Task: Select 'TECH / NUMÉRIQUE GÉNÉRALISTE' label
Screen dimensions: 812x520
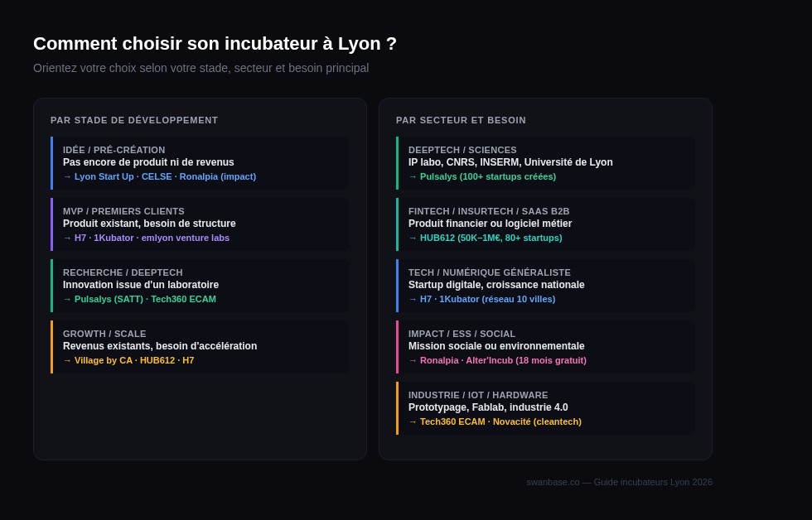Action: point(490,272)
